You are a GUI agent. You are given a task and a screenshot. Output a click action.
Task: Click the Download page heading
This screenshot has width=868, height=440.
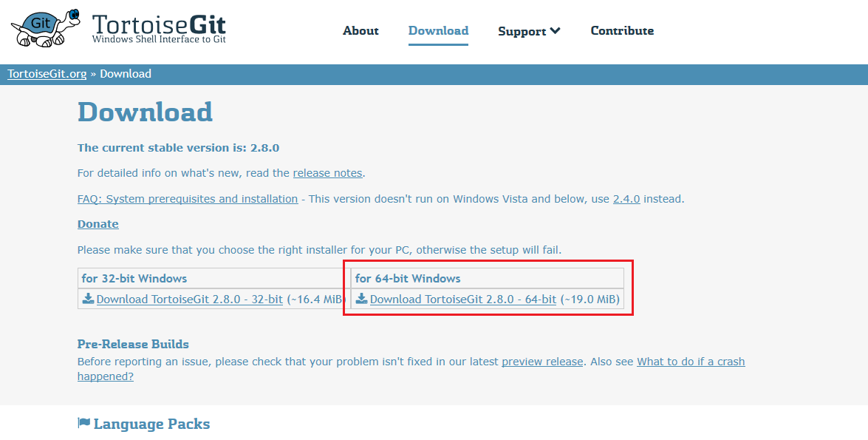point(145,112)
